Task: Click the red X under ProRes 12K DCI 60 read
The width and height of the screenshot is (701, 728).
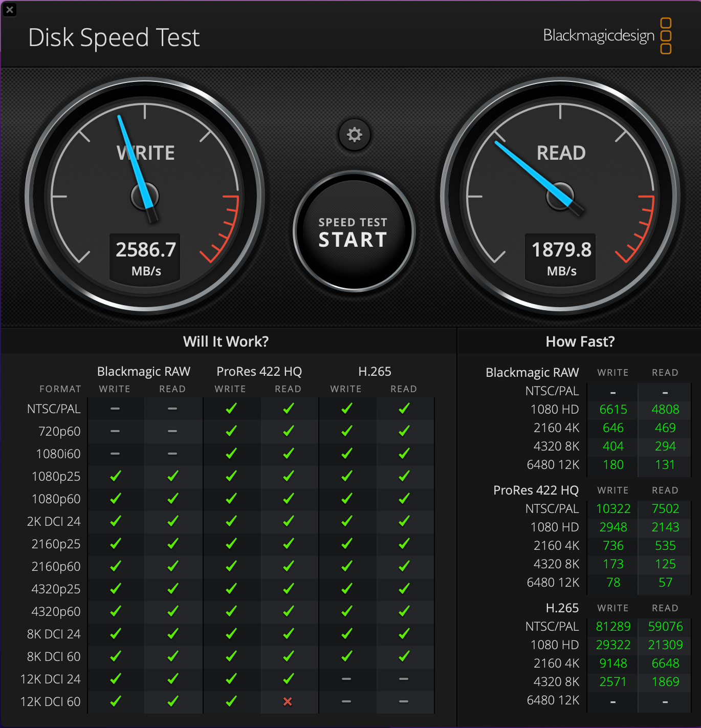Action: point(288,701)
